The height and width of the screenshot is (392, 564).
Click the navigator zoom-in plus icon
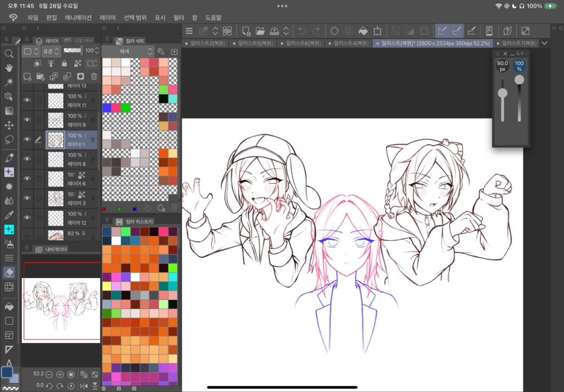coord(60,375)
